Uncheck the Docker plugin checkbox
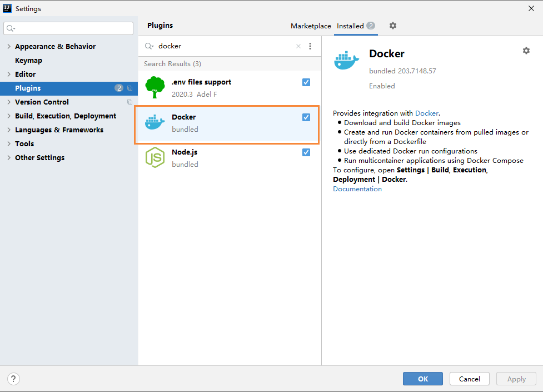Image resolution: width=543 pixels, height=392 pixels. pos(306,117)
